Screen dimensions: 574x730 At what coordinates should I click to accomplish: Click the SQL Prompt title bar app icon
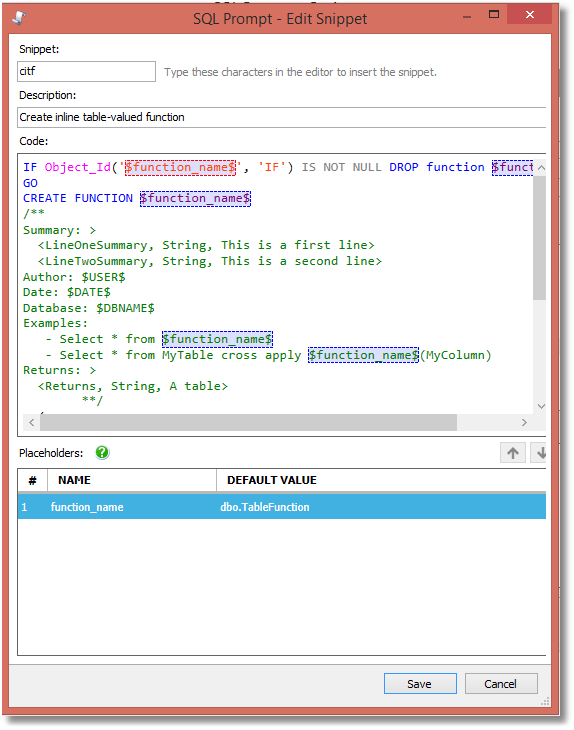(x=19, y=18)
